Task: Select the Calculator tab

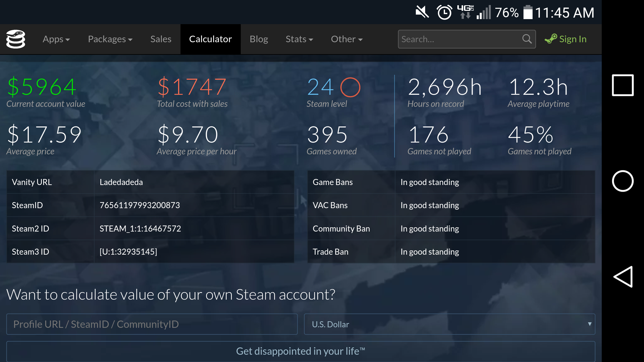Action: tap(210, 39)
